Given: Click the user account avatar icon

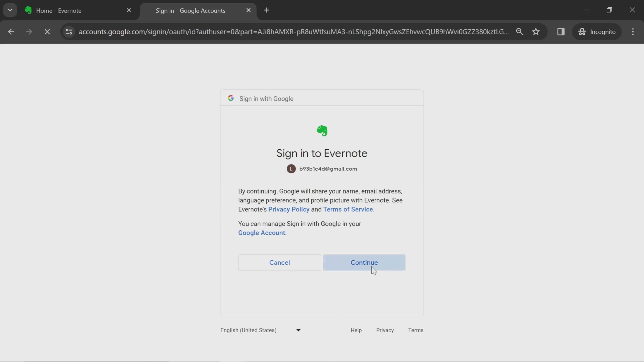Looking at the screenshot, I should pos(291,169).
